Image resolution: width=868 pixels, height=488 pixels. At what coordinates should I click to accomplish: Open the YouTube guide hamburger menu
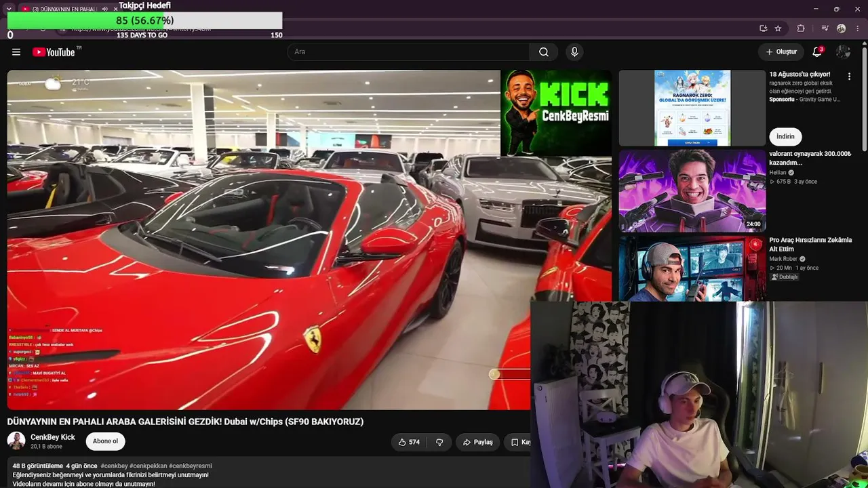(16, 52)
